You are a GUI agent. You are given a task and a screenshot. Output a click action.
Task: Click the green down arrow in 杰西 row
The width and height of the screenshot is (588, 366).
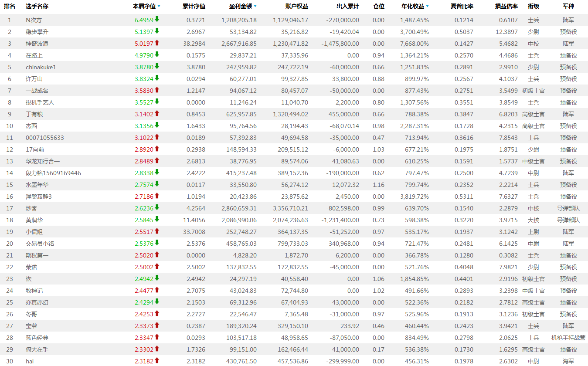pos(157,125)
